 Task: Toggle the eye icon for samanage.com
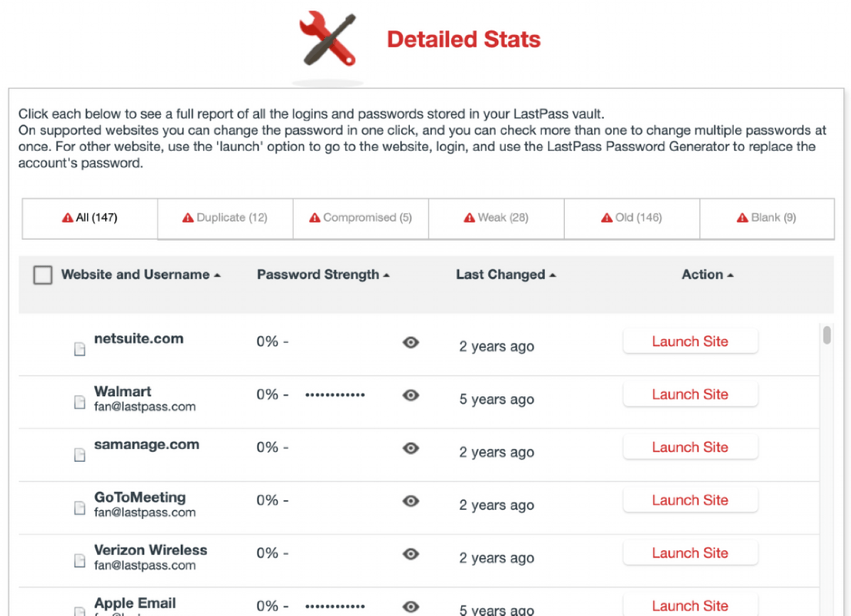tap(411, 449)
